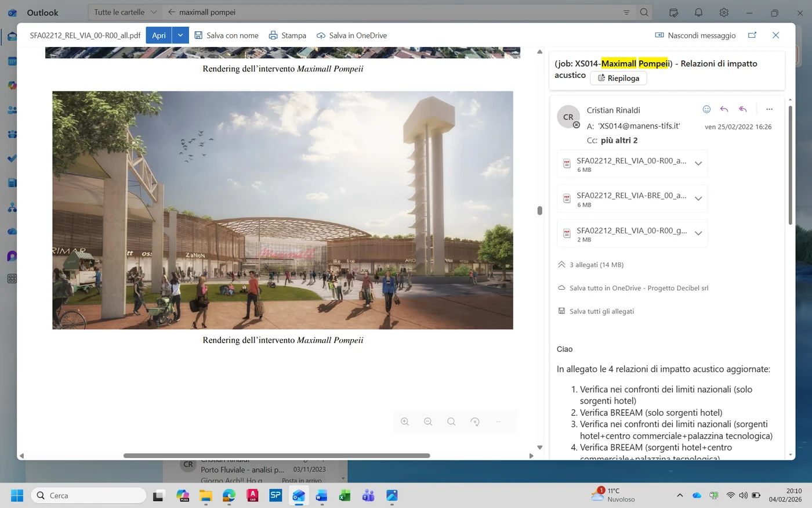The image size is (812, 508).
Task: Open the Tutte le cartelle folder dropdown
Action: [125, 12]
